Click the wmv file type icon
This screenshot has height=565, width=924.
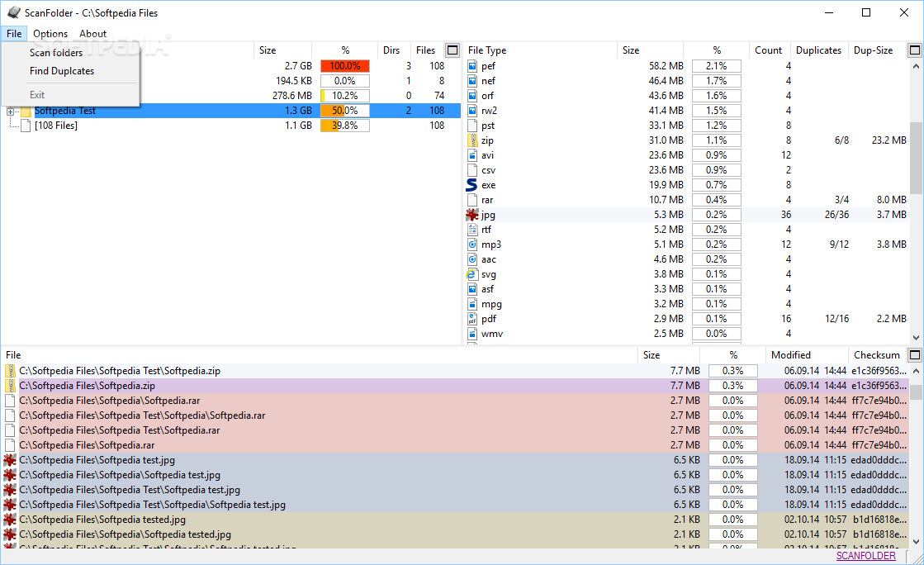[472, 334]
